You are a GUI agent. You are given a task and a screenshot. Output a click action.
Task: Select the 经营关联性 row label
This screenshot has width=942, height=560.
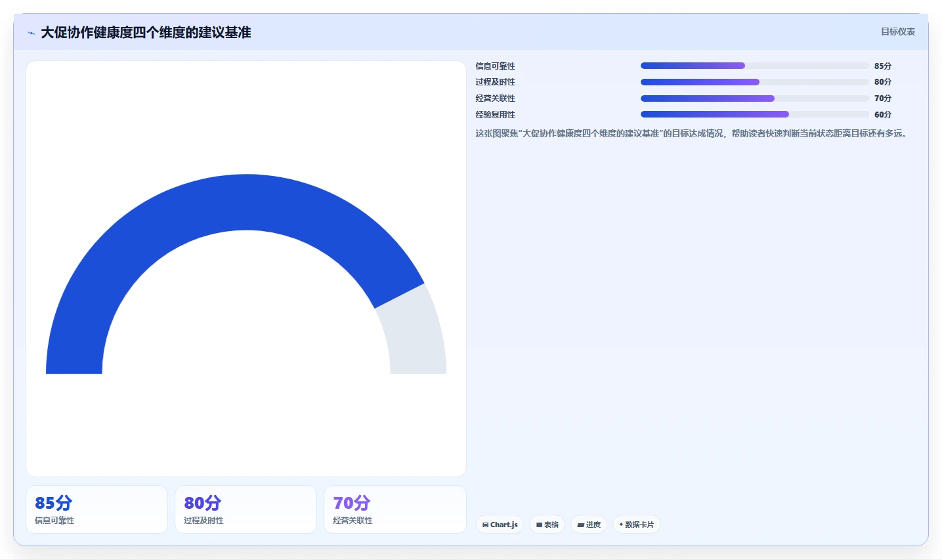495,98
